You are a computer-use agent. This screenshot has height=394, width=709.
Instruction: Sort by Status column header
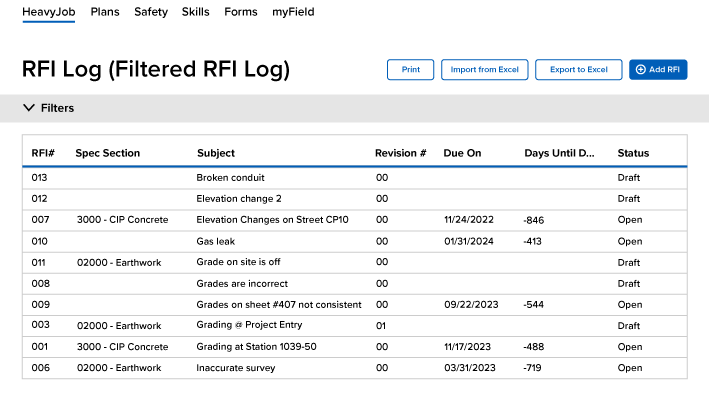633,153
